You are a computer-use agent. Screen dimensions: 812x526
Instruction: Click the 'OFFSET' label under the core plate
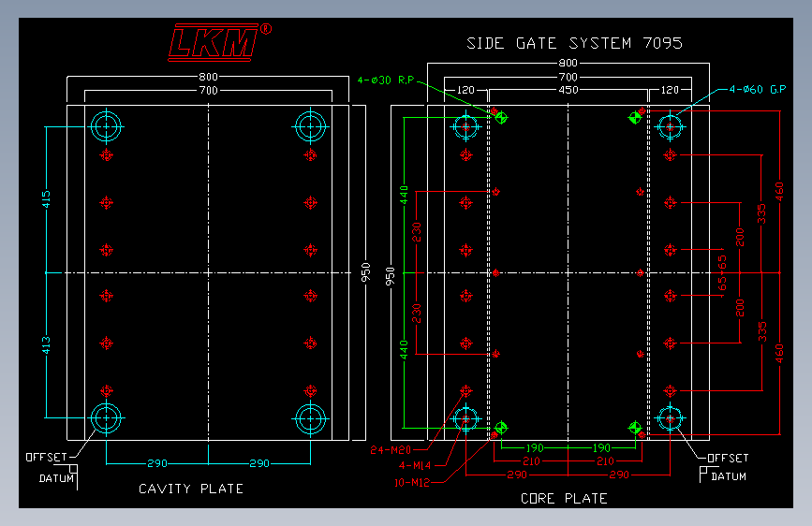pos(728,459)
